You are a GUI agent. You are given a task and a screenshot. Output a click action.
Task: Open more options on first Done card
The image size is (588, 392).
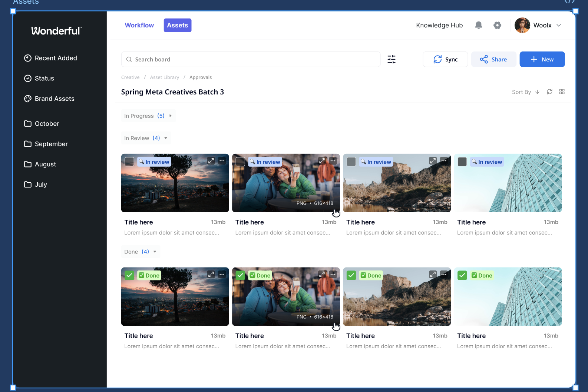(222, 275)
